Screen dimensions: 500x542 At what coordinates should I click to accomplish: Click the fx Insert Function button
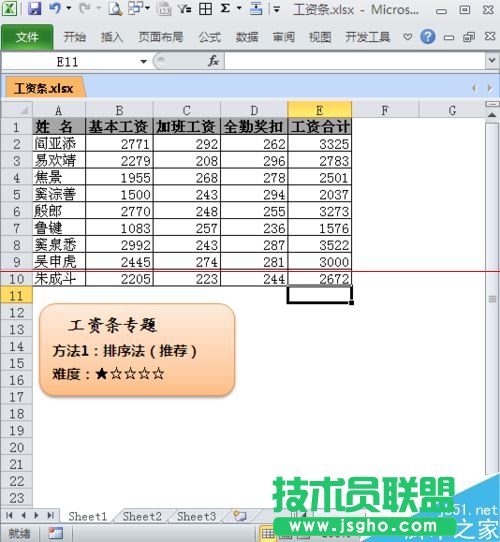tap(213, 62)
